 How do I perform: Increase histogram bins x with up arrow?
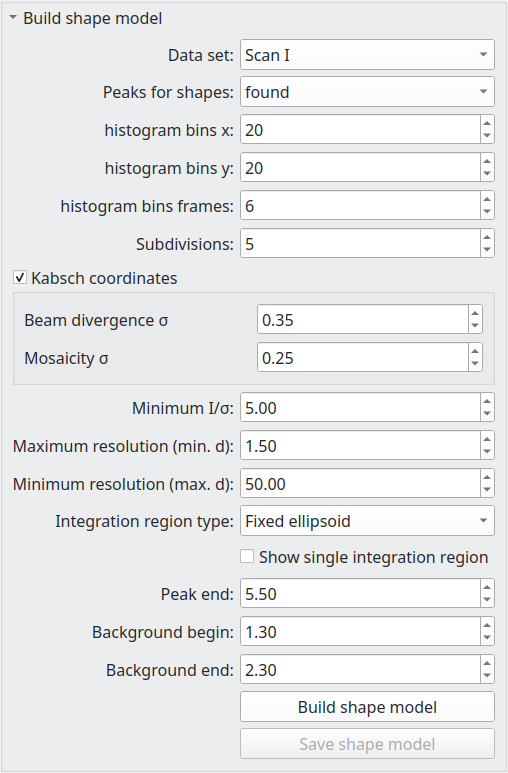tap(487, 123)
